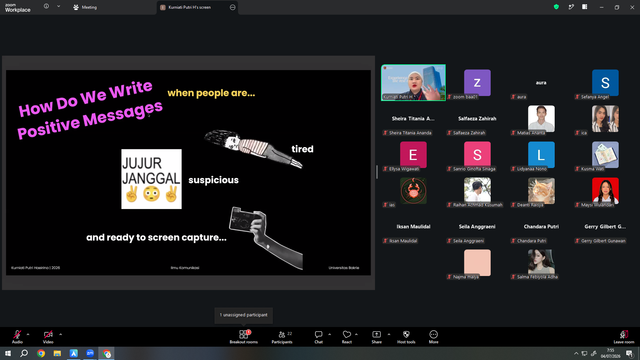Image resolution: width=640 pixels, height=360 pixels.
Task: Open the More options menu
Action: 433,337
